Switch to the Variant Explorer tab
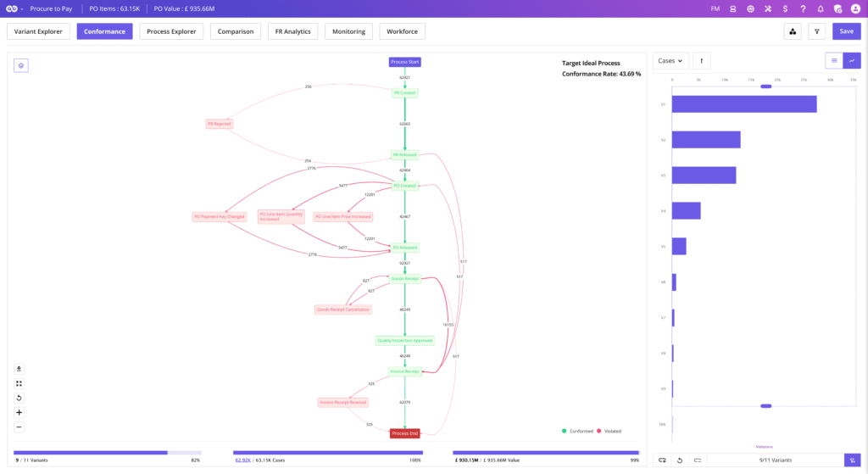Viewport: 868px width, 474px height. click(x=38, y=31)
